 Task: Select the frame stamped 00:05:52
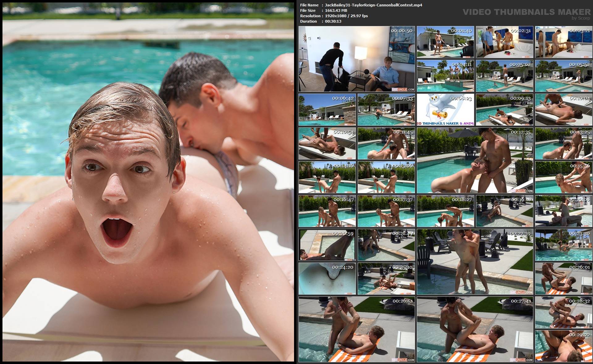pos(564,76)
